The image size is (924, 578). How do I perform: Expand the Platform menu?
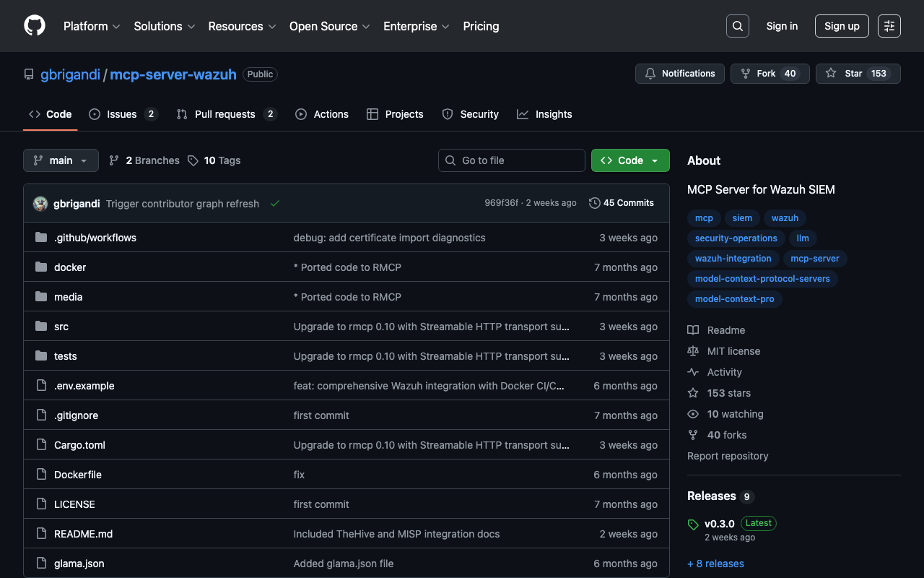(x=92, y=26)
